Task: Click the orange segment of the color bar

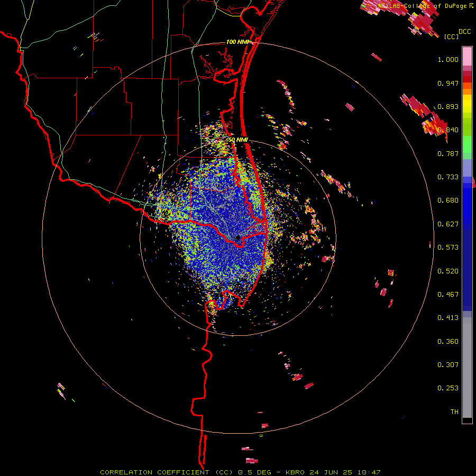Action: tap(467, 91)
